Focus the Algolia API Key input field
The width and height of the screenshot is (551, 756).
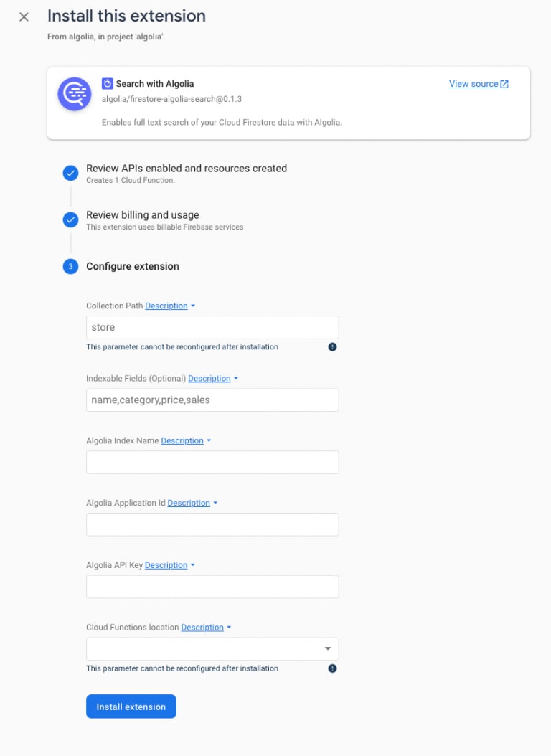pos(212,587)
